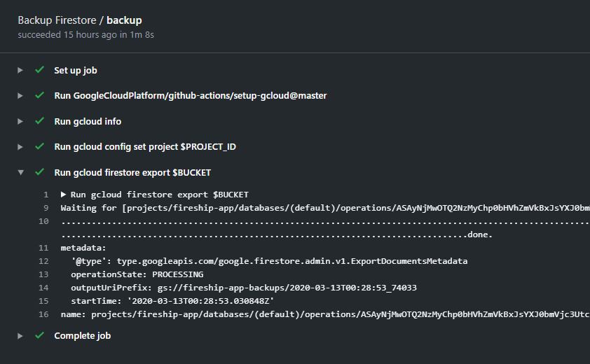Collapse the gcloud firestore export $BUCKET step
The width and height of the screenshot is (590, 364).
21,172
